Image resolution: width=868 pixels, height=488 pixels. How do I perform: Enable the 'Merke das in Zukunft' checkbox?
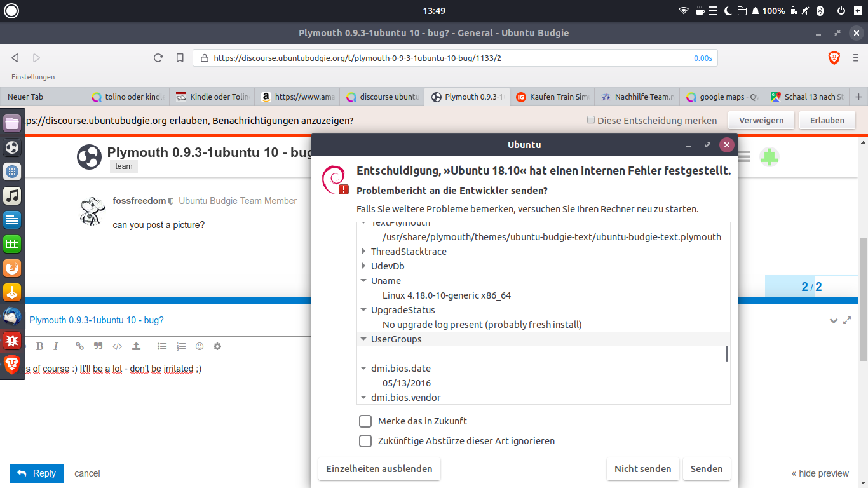(365, 421)
